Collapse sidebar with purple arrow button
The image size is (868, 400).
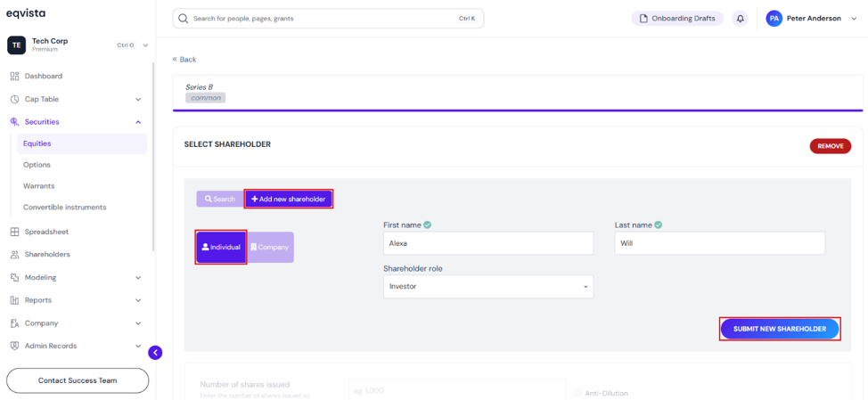(156, 353)
